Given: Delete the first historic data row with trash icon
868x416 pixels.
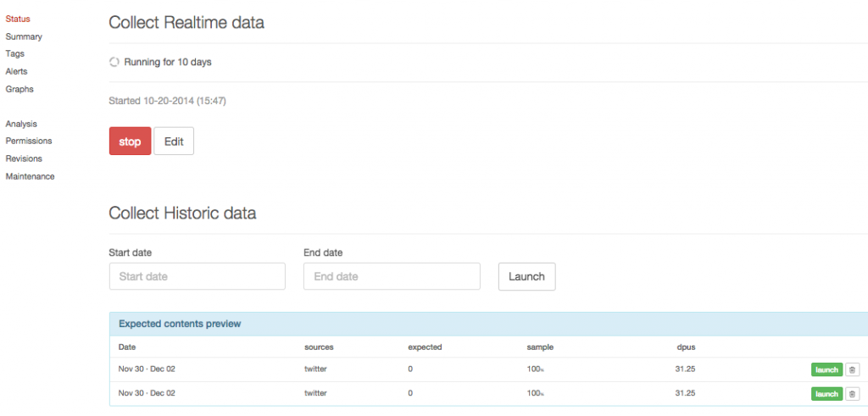Looking at the screenshot, I should [853, 369].
